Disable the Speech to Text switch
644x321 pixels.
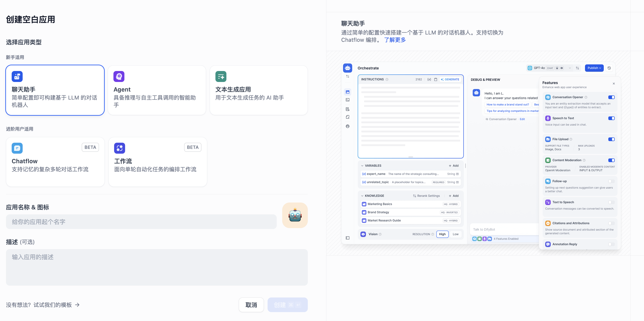click(x=611, y=118)
